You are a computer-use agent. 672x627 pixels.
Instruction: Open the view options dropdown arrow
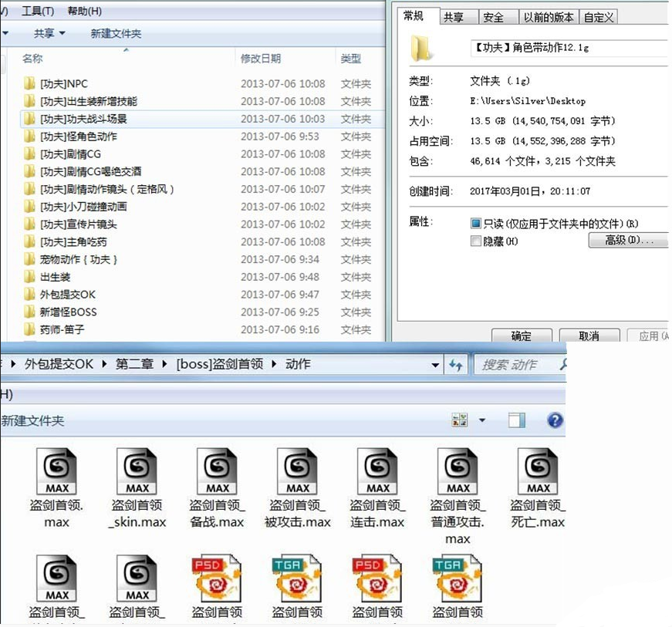pos(482,420)
